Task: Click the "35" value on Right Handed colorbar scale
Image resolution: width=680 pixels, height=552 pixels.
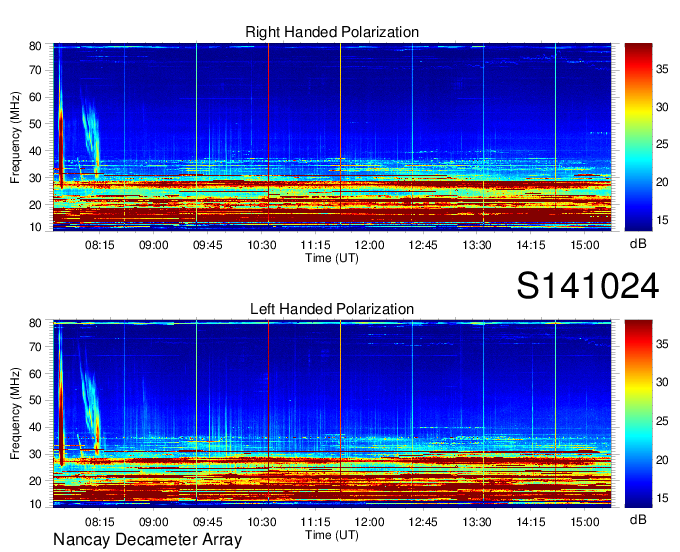Action: pyautogui.click(x=662, y=69)
